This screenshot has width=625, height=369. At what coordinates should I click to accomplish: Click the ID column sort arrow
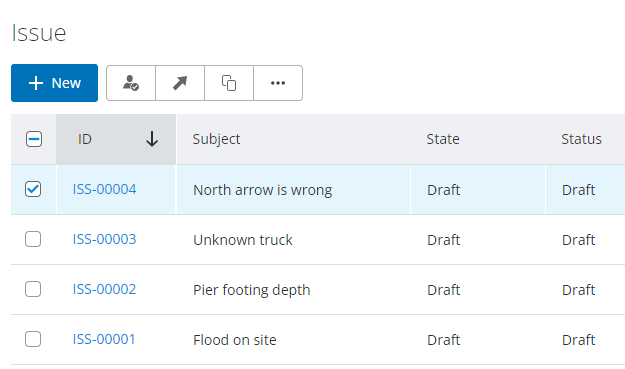tap(152, 139)
